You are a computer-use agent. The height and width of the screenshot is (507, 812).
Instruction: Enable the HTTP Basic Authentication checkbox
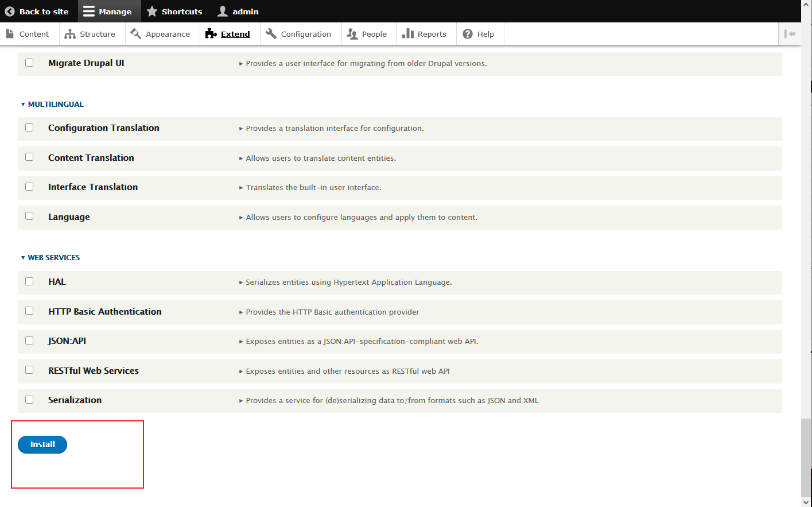pos(29,311)
